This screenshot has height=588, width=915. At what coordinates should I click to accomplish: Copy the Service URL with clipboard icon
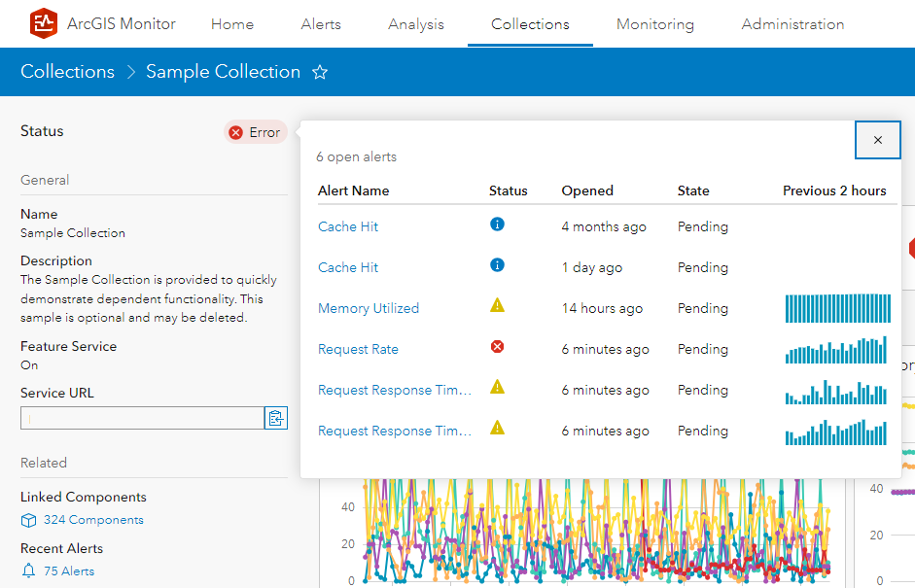point(276,418)
